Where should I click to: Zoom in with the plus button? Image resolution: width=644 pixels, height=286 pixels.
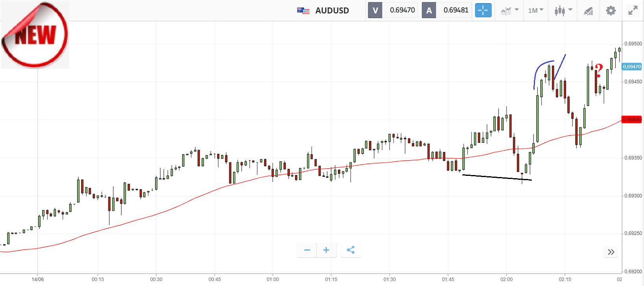[x=326, y=250]
